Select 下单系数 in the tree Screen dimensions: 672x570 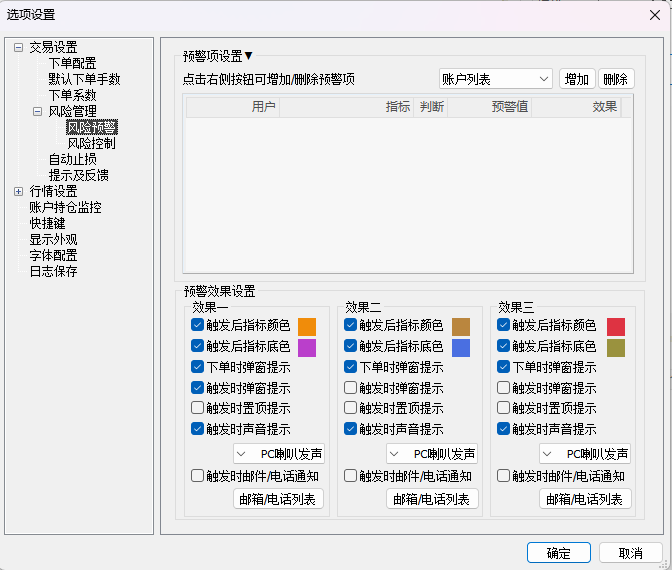pos(72,95)
